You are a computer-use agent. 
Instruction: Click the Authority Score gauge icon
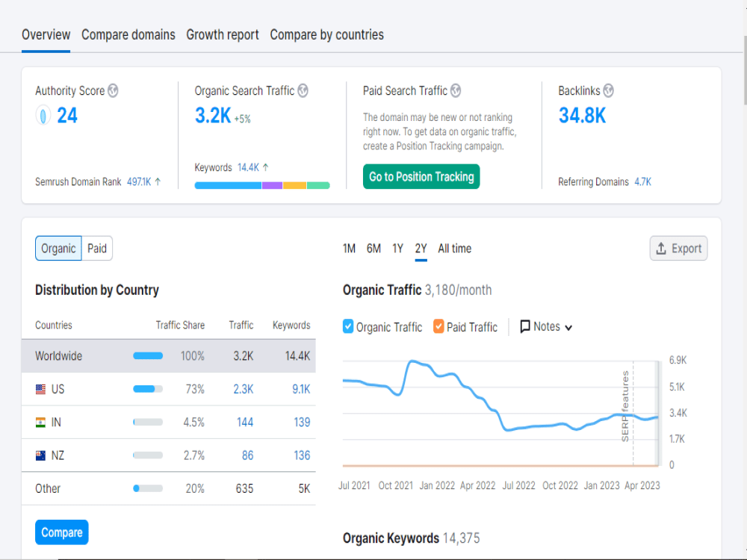click(43, 116)
